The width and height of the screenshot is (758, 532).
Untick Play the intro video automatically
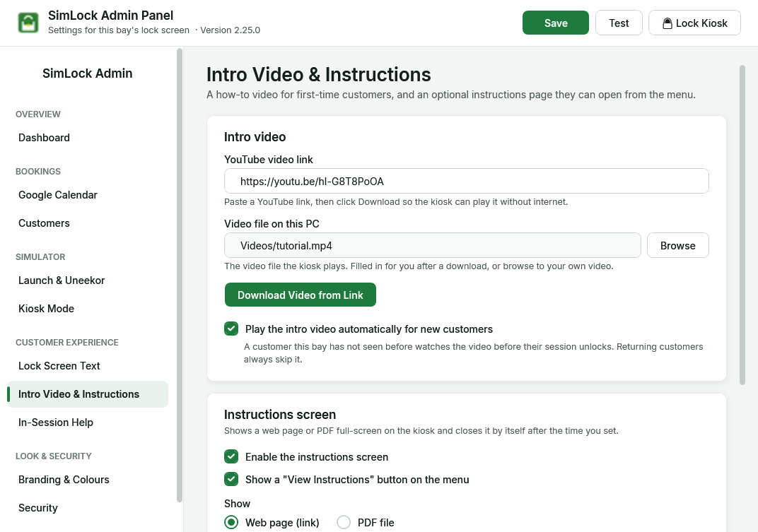tap(231, 329)
